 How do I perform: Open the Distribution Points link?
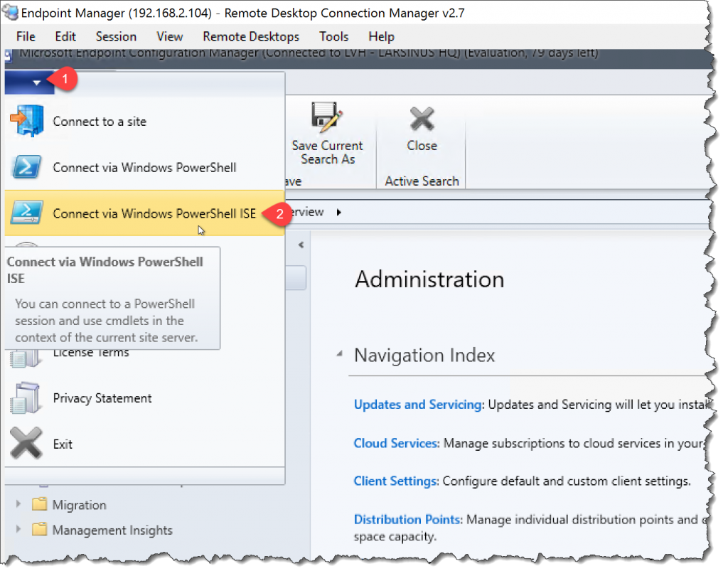[407, 519]
